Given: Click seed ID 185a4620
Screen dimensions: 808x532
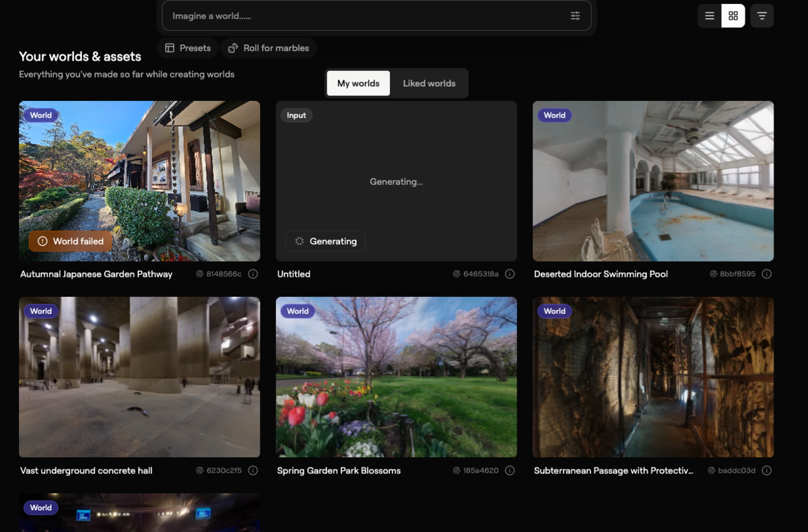Looking at the screenshot, I should pos(475,471).
